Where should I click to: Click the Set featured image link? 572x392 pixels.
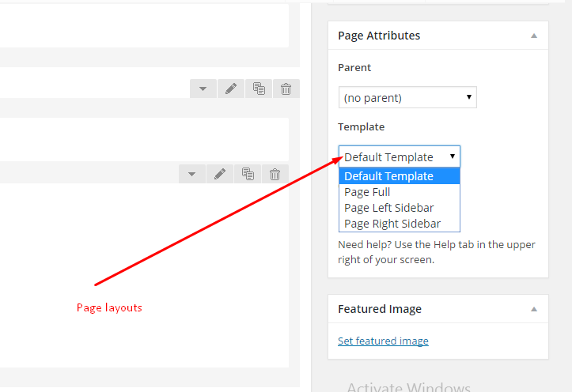point(383,341)
